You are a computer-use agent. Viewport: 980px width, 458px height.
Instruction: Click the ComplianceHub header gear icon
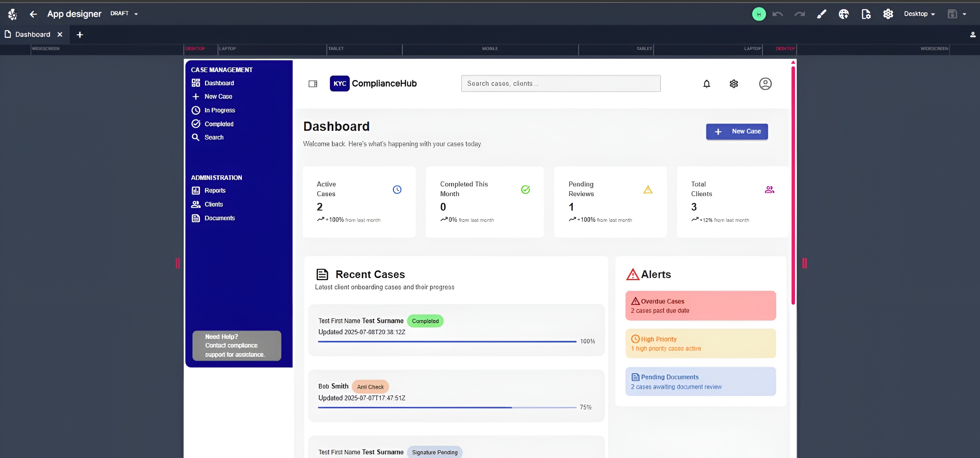point(733,84)
